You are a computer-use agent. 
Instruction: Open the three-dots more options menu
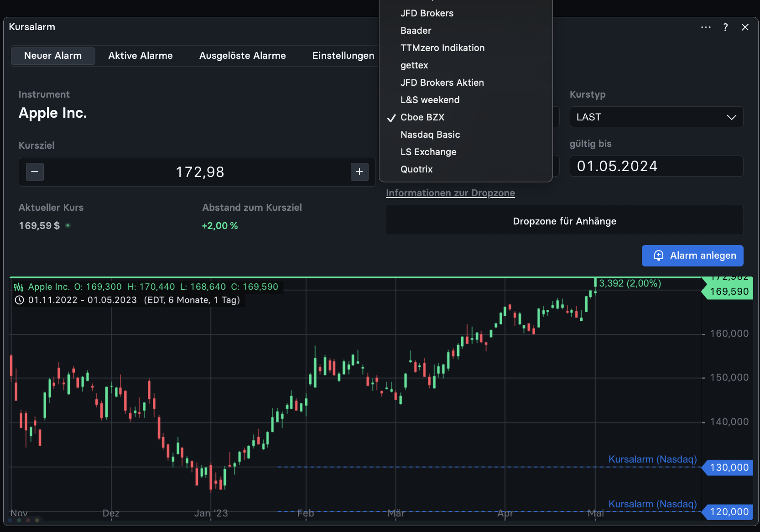tap(706, 27)
